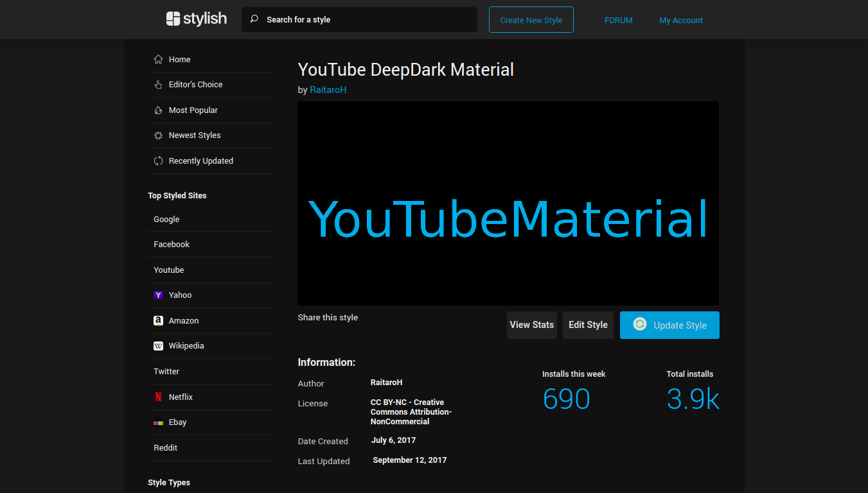Image resolution: width=868 pixels, height=493 pixels.
Task: Click the Edit Style button
Action: tap(588, 325)
